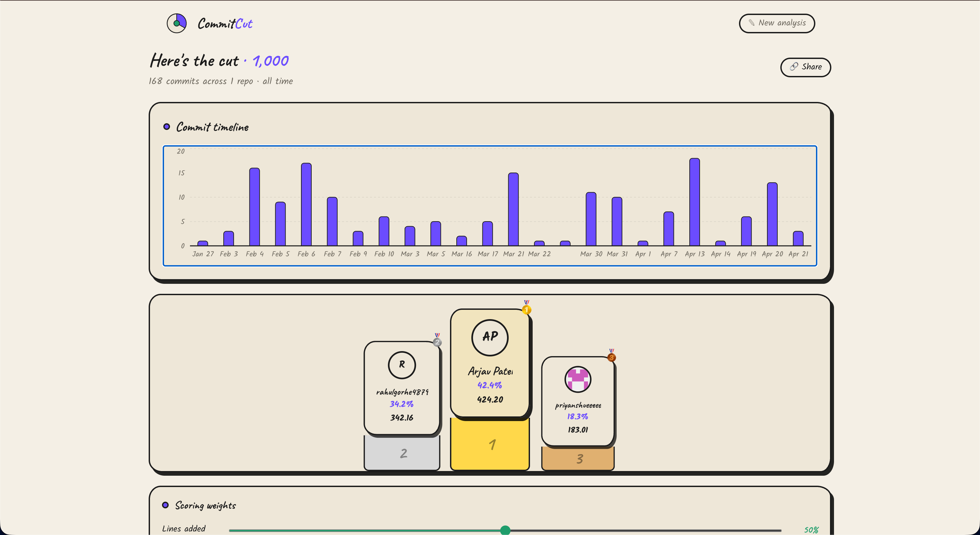Click the '18.3%' share value
This screenshot has width=980, height=535.
(577, 416)
